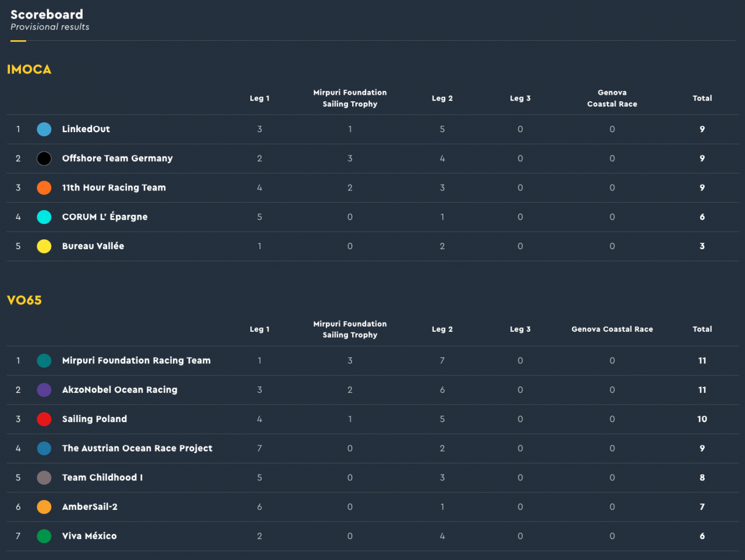Click CORUM L'Épargne's cyan team icon

pos(44,217)
